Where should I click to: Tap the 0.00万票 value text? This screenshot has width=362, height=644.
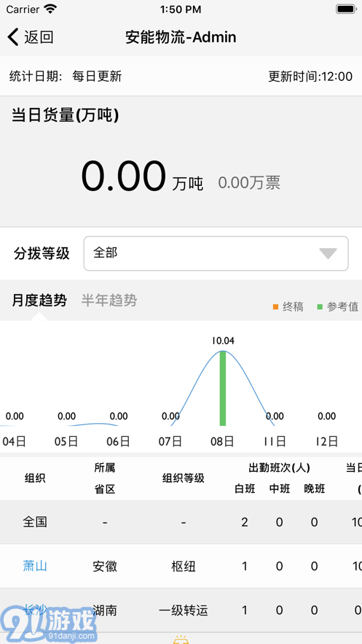249,183
